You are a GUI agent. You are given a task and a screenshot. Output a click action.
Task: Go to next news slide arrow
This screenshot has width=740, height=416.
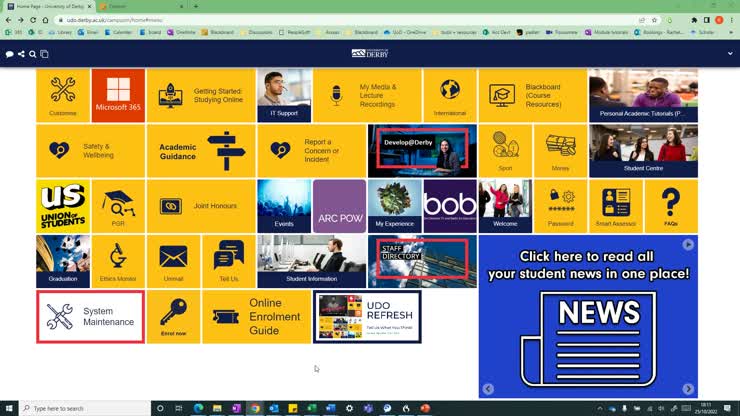click(x=688, y=389)
